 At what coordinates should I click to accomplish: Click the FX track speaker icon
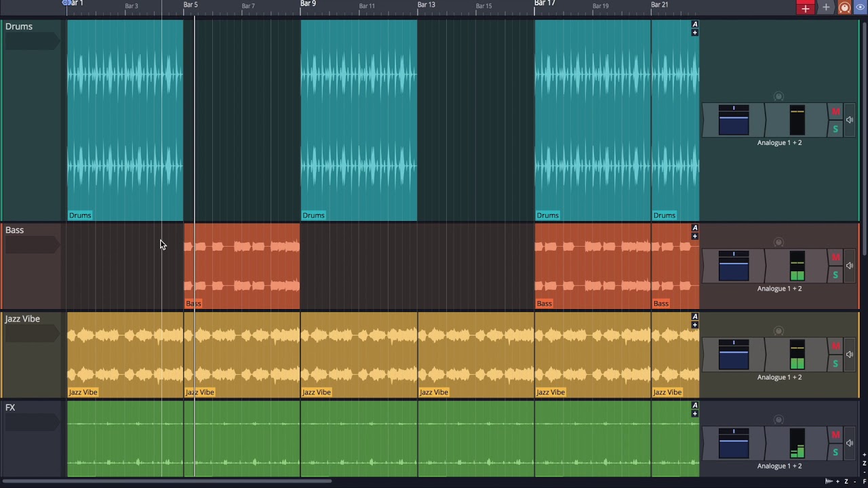point(849,443)
